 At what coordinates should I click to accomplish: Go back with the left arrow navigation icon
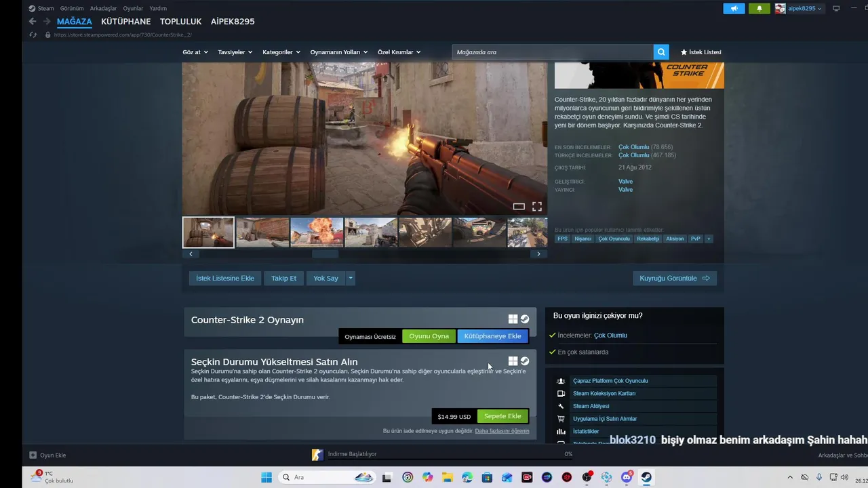33,22
